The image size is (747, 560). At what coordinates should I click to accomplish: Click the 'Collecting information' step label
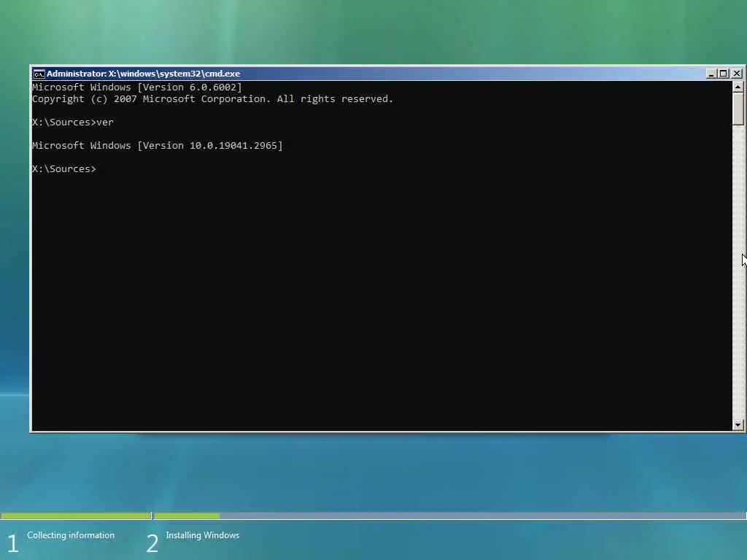(71, 535)
